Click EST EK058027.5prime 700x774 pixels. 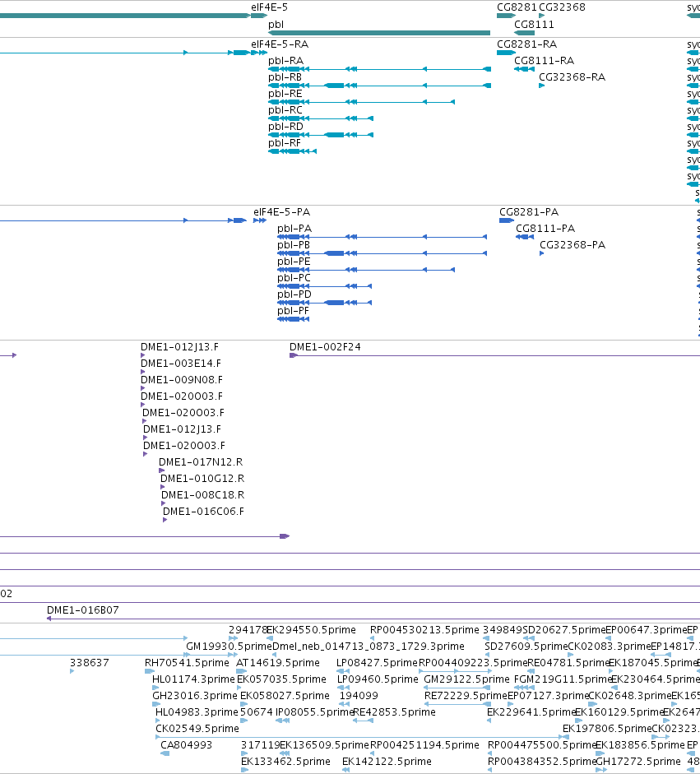pyautogui.click(x=285, y=696)
